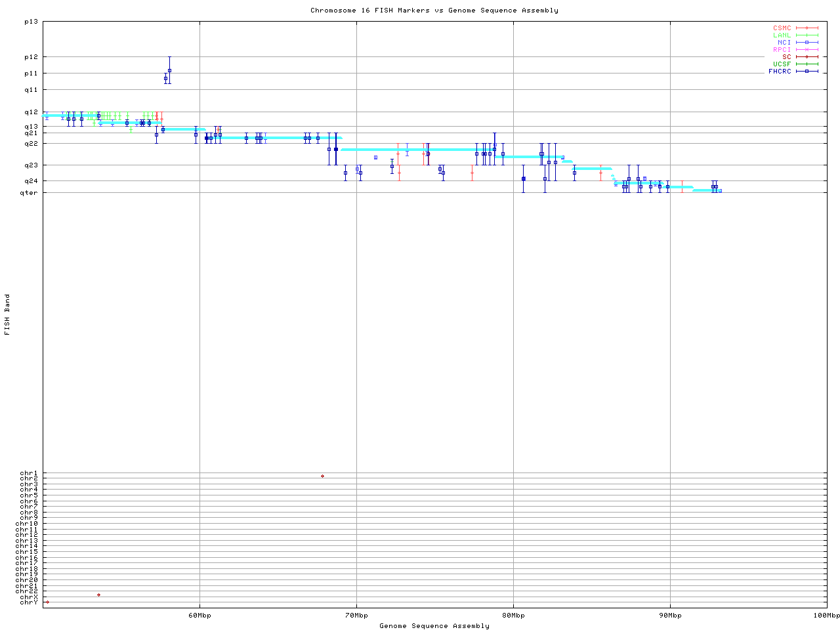Click the CSMC red legend marker
840x630 pixels.
[807, 28]
